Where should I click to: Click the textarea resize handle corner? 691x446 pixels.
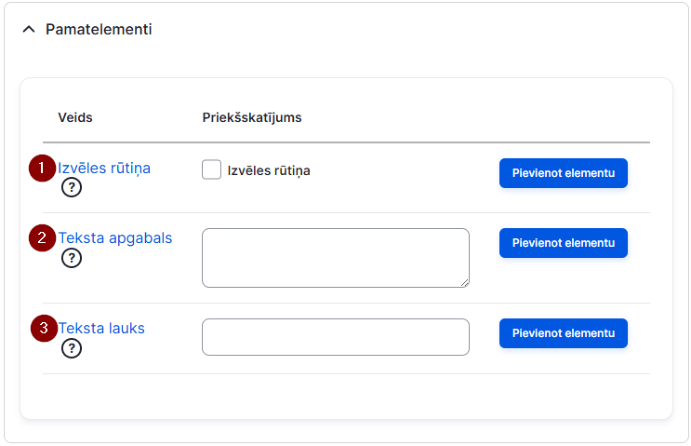[x=465, y=283]
